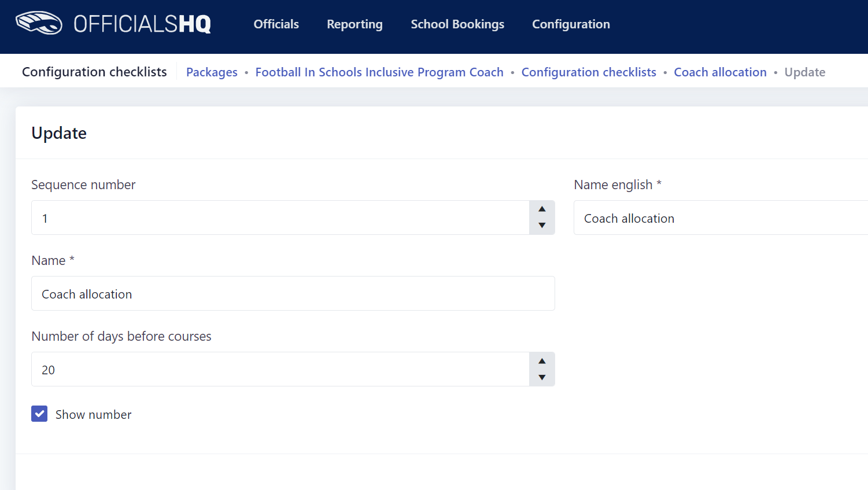The image size is (868, 490).
Task: Click the Update page heading
Action: point(59,133)
